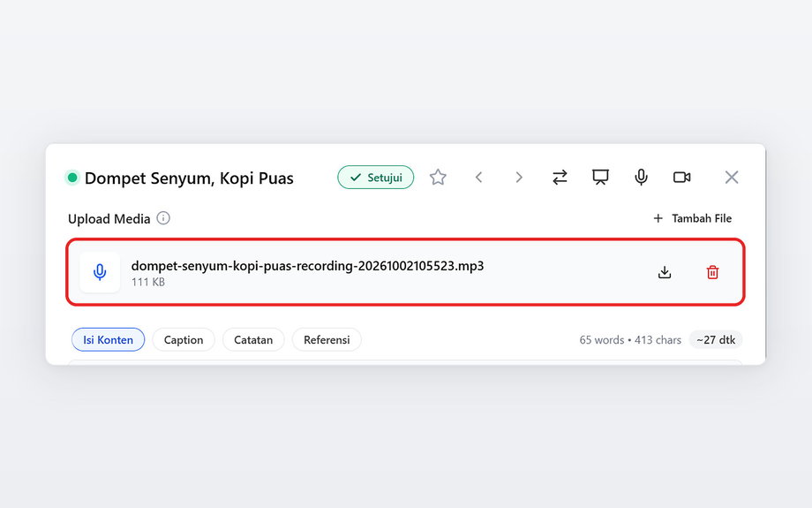Click the 111 KB file size text

148,282
